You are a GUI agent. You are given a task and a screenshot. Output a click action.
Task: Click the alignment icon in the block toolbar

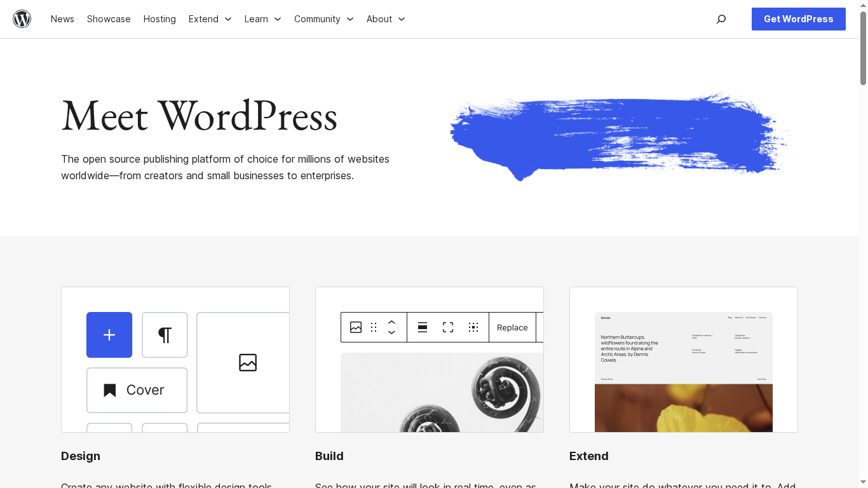click(423, 327)
